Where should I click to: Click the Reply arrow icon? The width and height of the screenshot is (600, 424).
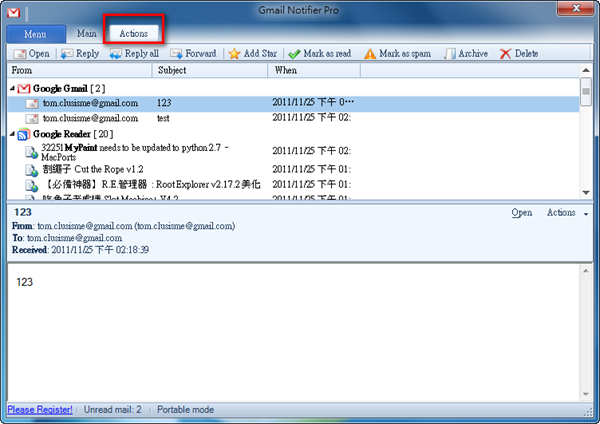click(67, 54)
